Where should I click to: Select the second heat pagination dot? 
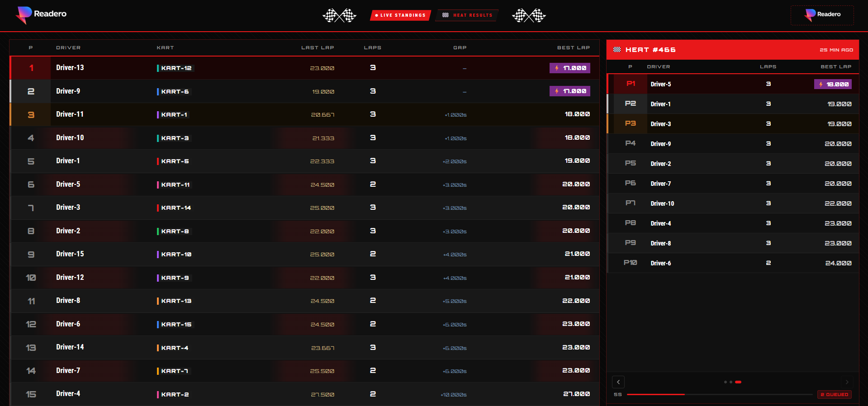731,382
